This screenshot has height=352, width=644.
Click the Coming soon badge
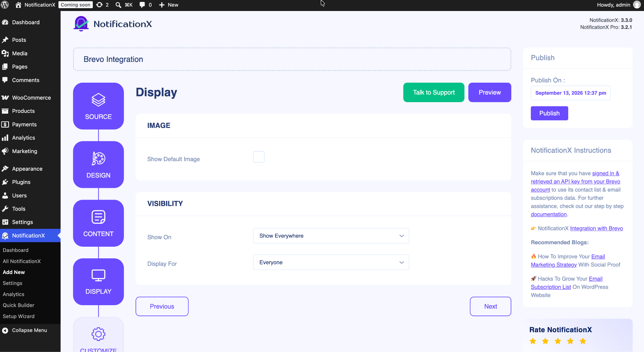tap(75, 5)
